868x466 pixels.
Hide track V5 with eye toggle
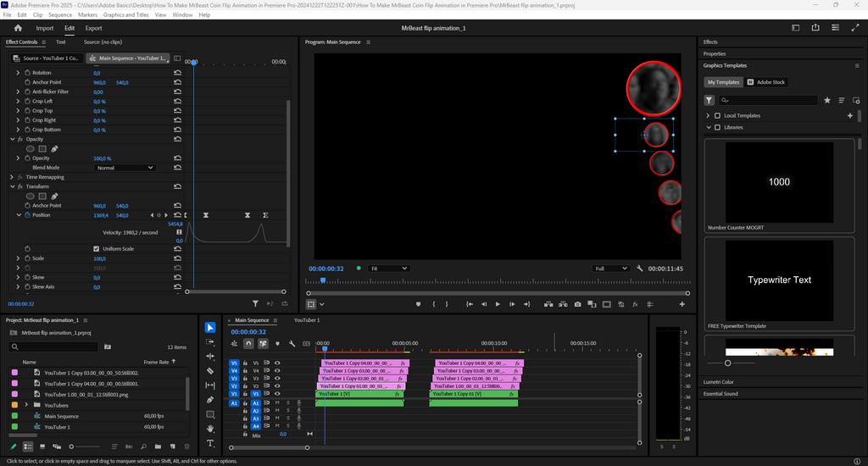pyautogui.click(x=277, y=363)
